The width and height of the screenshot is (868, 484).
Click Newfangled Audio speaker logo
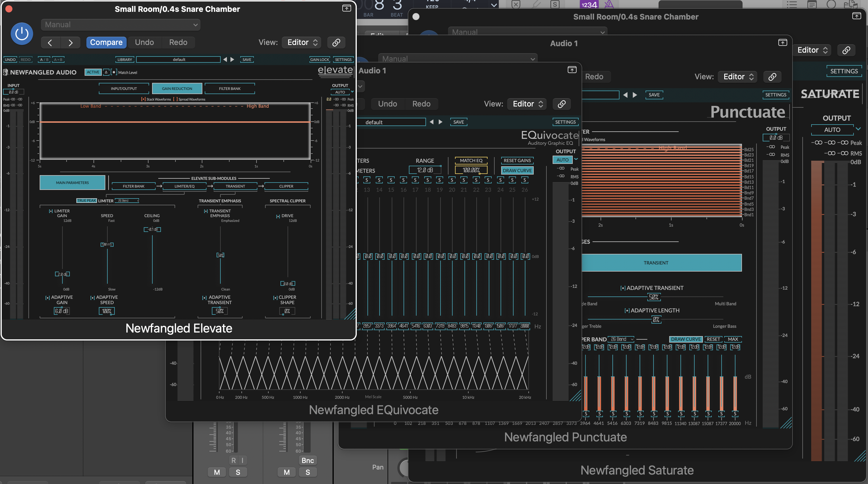[5, 72]
